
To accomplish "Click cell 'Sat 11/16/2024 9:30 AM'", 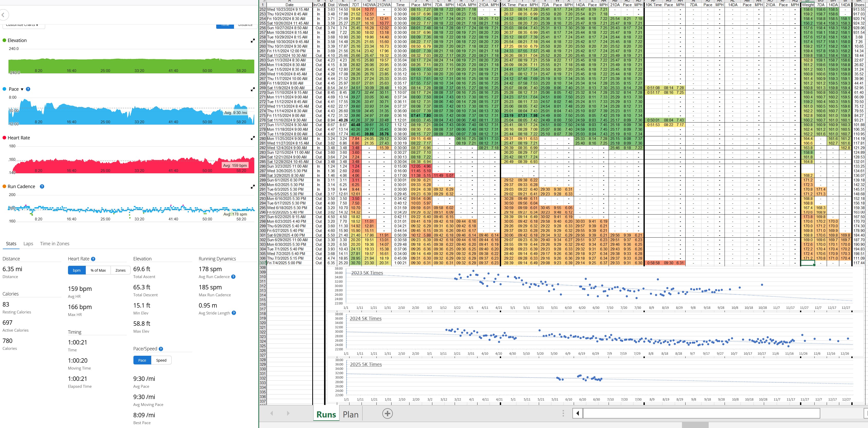I will point(289,120).
